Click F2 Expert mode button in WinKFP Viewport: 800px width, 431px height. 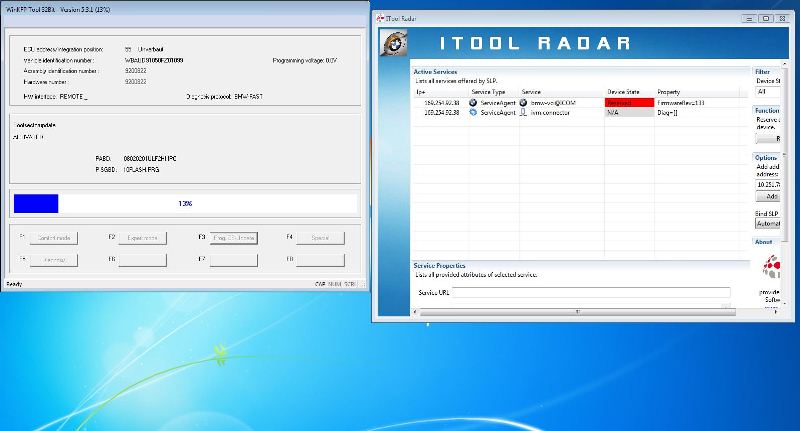142,238
